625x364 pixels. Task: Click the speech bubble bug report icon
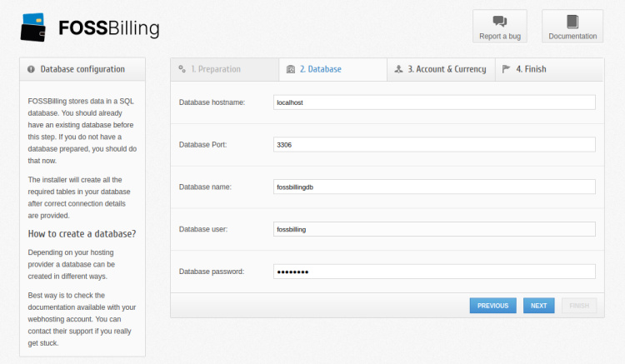(499, 22)
